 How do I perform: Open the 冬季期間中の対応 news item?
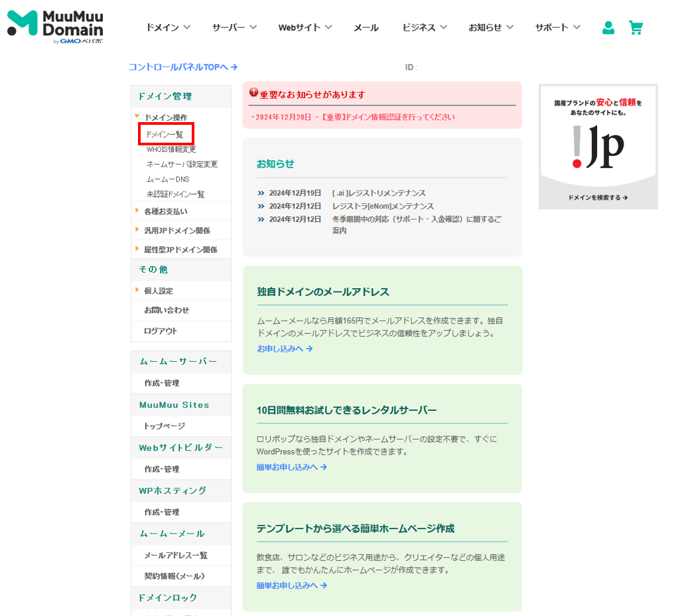click(x=417, y=225)
